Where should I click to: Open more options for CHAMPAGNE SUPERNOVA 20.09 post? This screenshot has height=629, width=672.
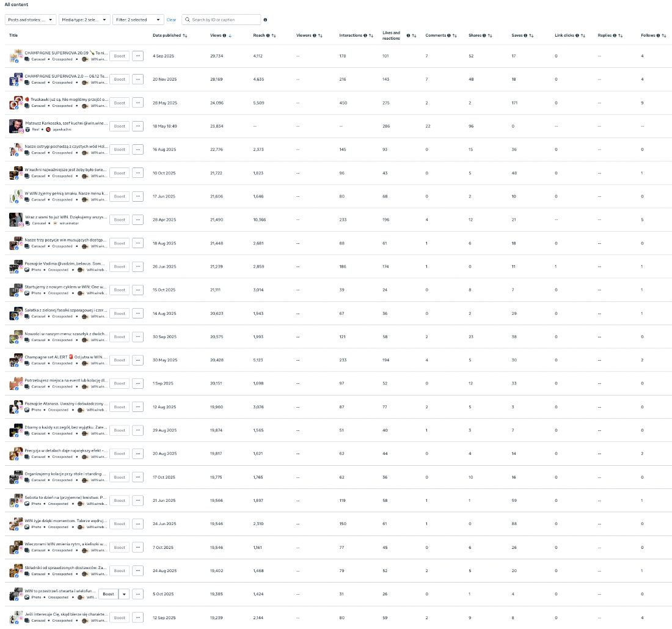[x=137, y=56]
